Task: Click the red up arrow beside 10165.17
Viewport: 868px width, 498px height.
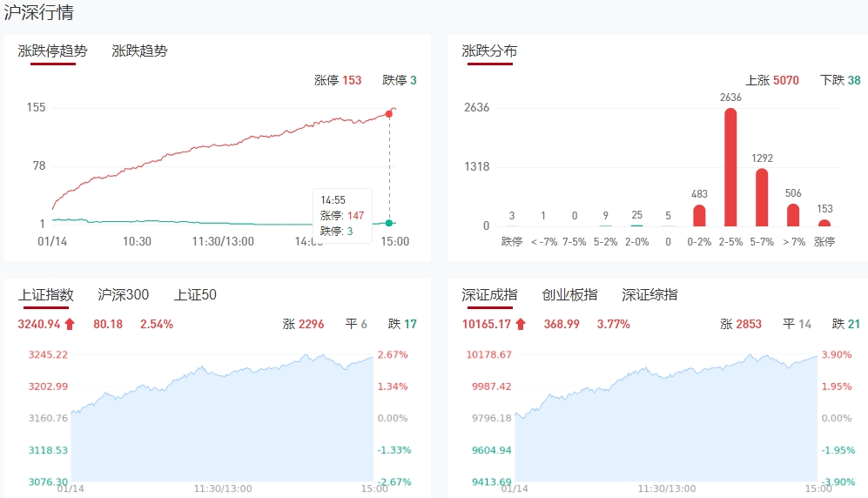Action: tap(521, 324)
